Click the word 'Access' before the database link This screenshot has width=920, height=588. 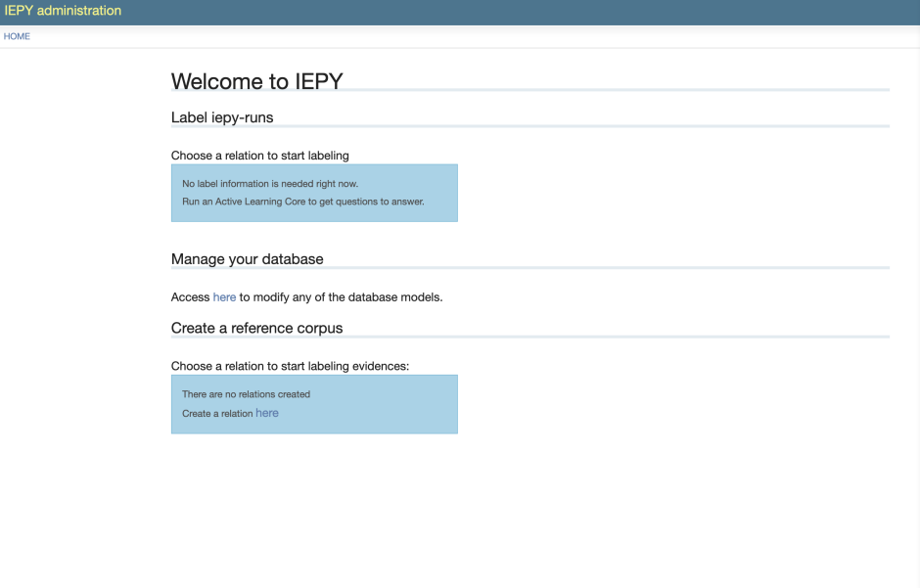190,297
